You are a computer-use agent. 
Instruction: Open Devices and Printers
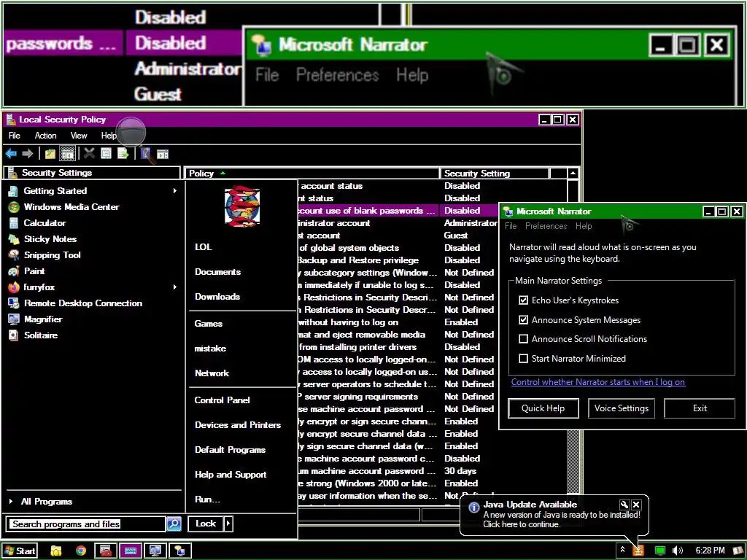238,425
